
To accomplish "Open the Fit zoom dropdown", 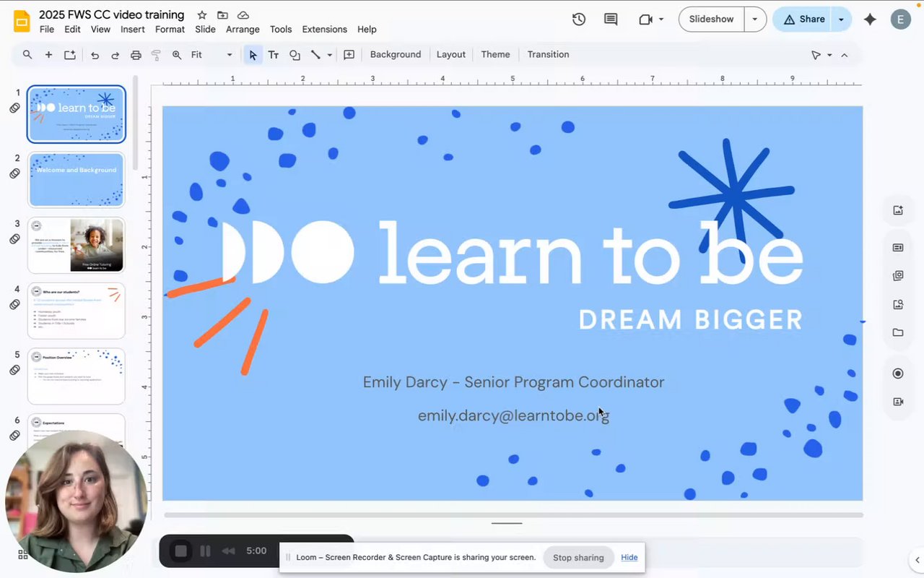I will tap(212, 55).
